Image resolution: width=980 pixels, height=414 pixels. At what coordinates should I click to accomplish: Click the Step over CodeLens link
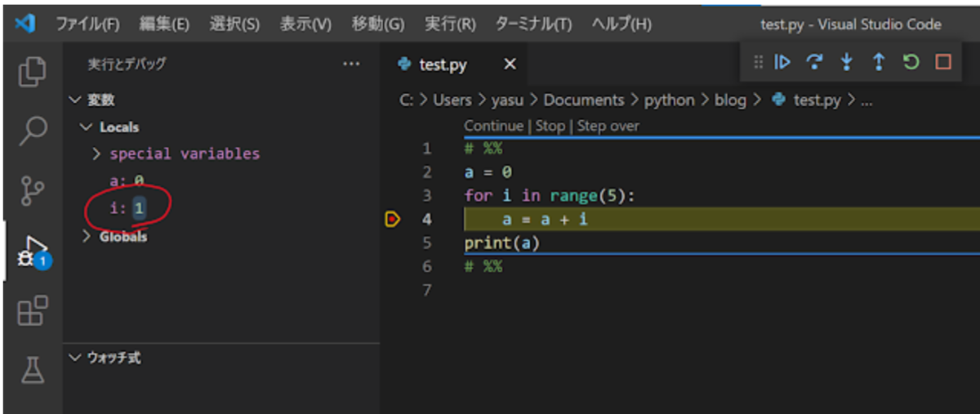(x=608, y=126)
